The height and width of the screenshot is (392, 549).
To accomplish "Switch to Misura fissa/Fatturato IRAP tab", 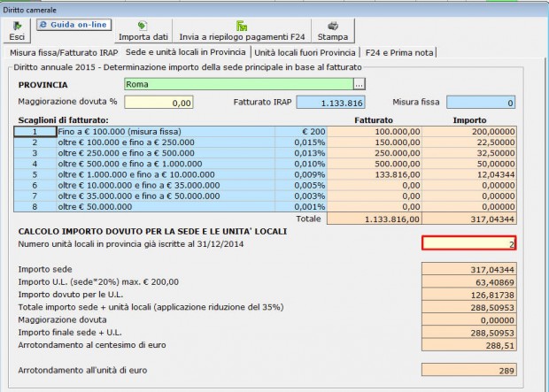I will 64,53.
